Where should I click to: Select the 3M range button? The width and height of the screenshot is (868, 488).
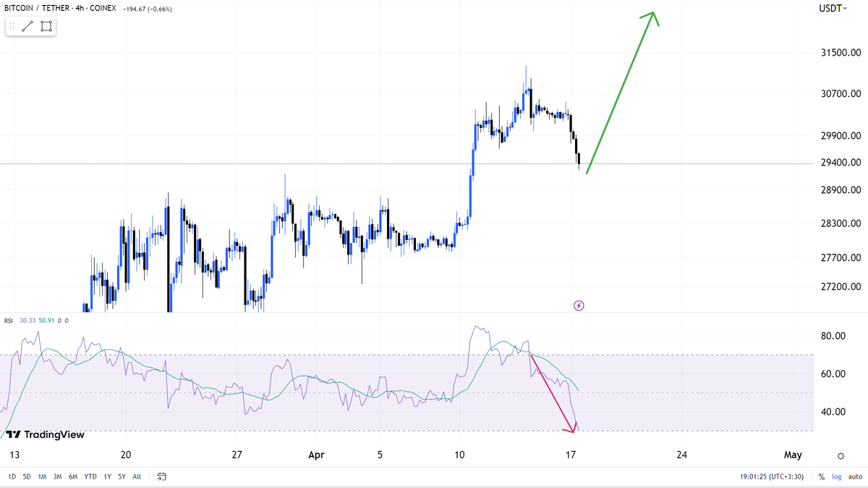coord(57,476)
